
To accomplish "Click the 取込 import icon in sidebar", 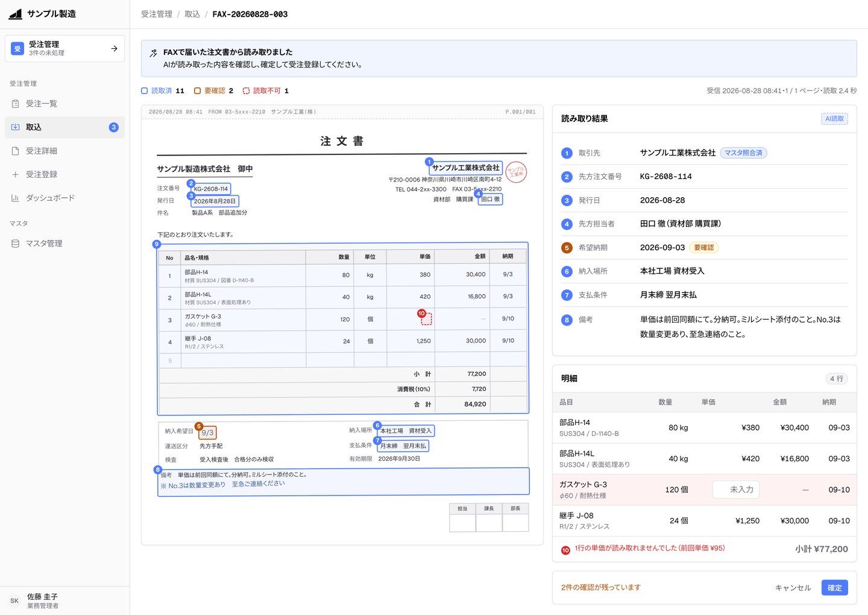I will (15, 127).
